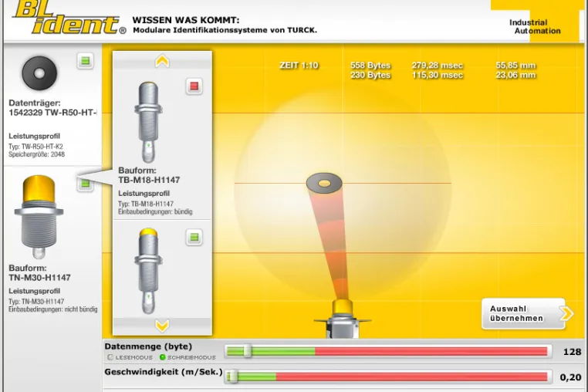Viewport: 588px width, 392px height.
Task: Click '558 Bytes' value
Action: [370, 66]
